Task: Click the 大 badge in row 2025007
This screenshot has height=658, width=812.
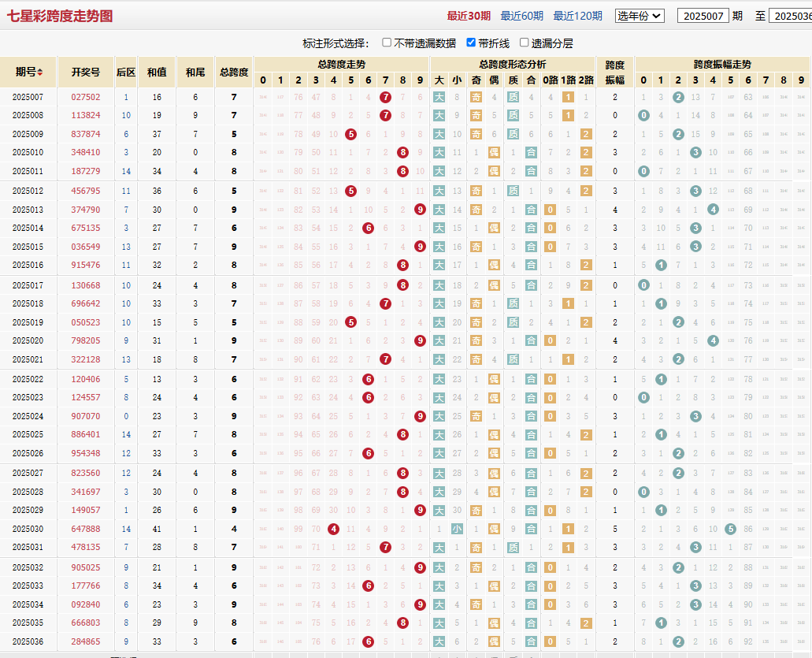Action: 439,97
